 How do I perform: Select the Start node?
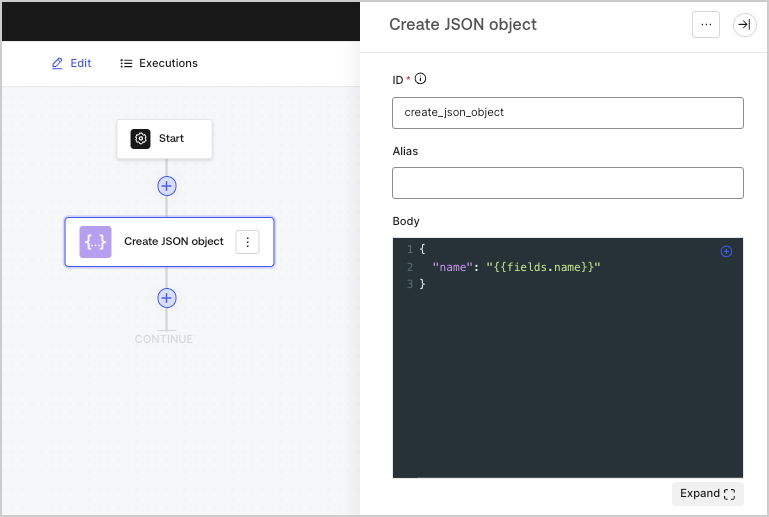(x=164, y=139)
